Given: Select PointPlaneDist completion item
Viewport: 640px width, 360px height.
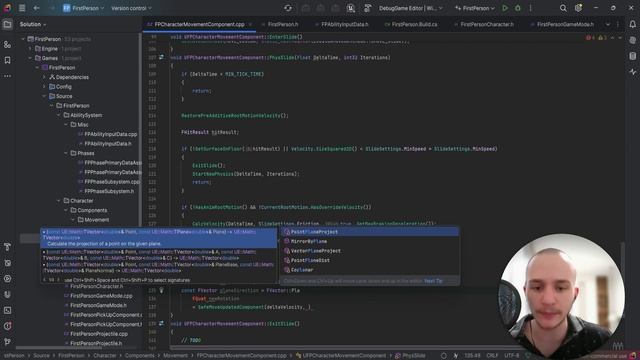Looking at the screenshot, I should tap(369, 260).
